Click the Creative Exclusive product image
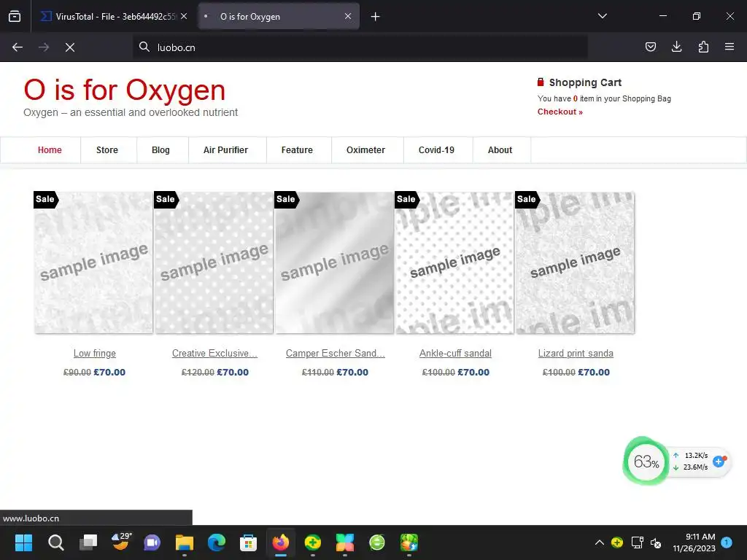747x560 pixels. (x=214, y=262)
